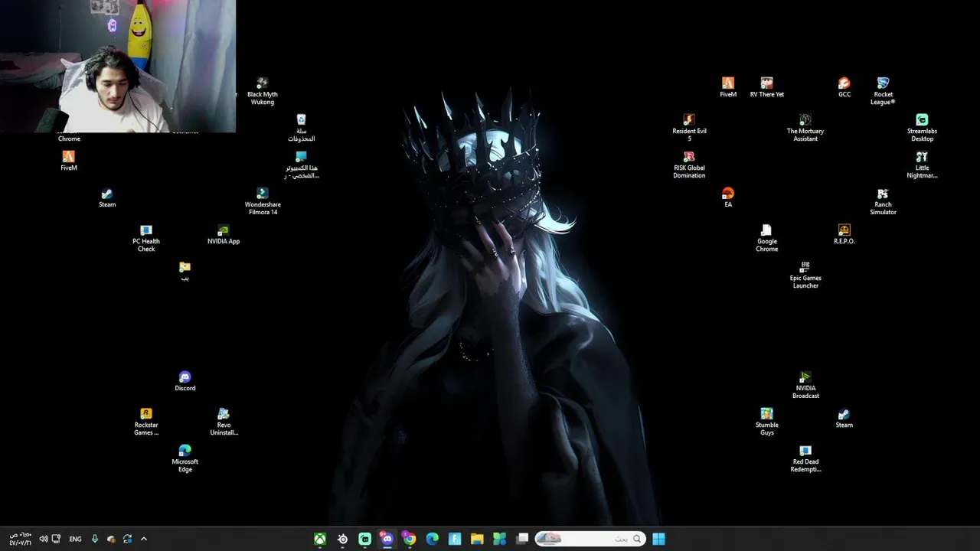Viewport: 980px width, 551px height.
Task: Open Microsoft Edge desktop shortcut
Action: [185, 458]
